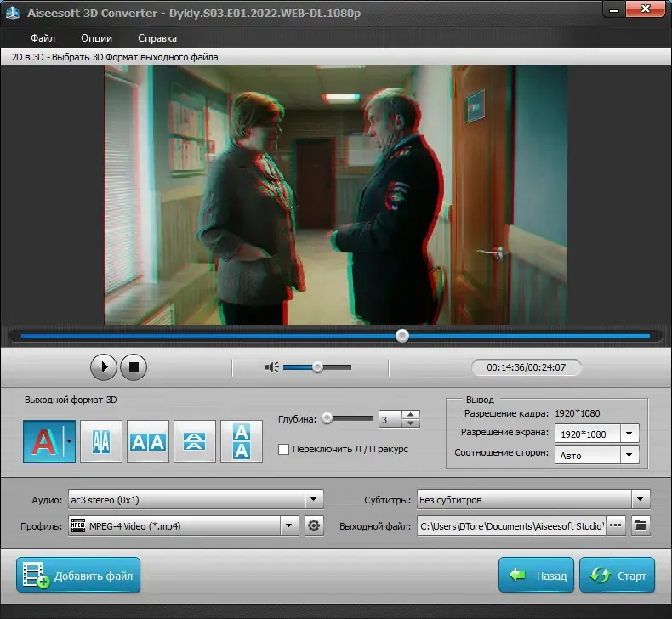
Task: Expand the Соотношение сторон dropdown
Action: 629,455
